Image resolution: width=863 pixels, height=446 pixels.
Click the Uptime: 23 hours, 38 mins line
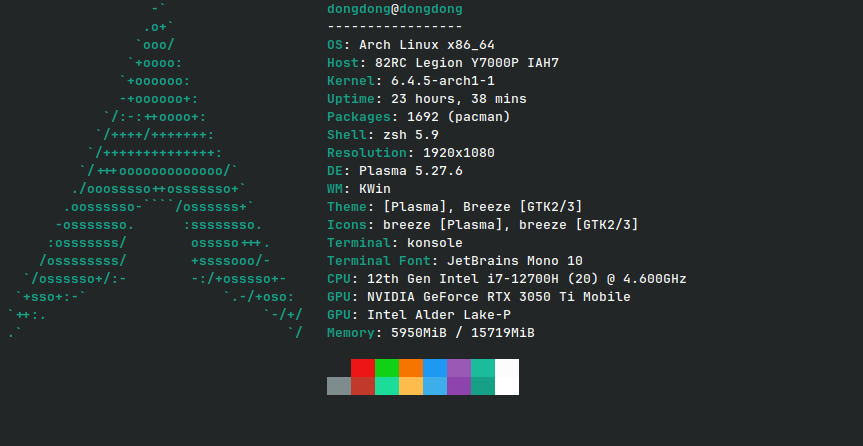427,99
